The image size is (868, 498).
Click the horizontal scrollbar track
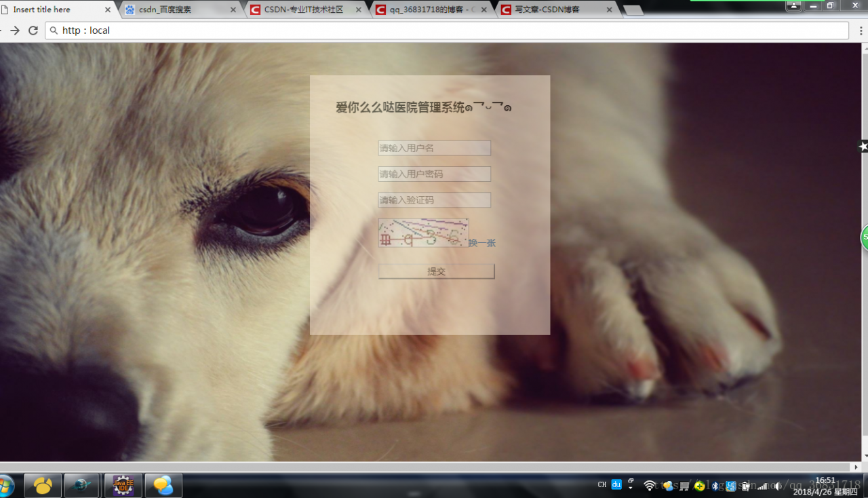(x=426, y=467)
